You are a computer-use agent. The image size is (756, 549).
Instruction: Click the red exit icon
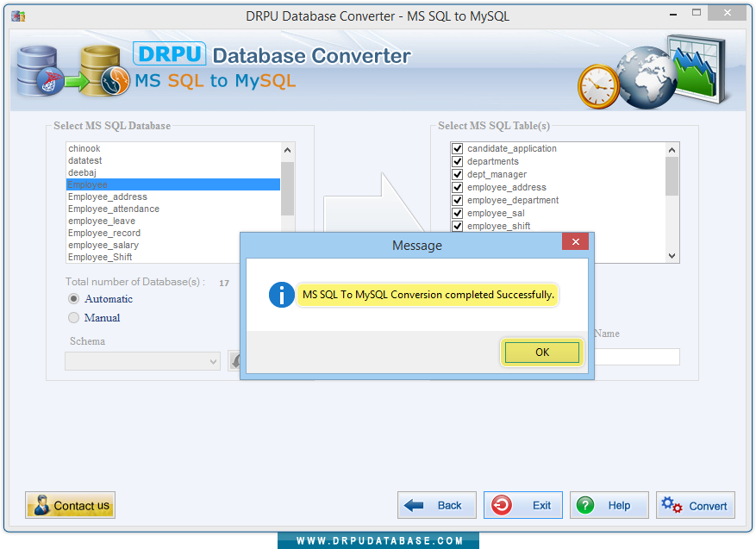pyautogui.click(x=502, y=505)
